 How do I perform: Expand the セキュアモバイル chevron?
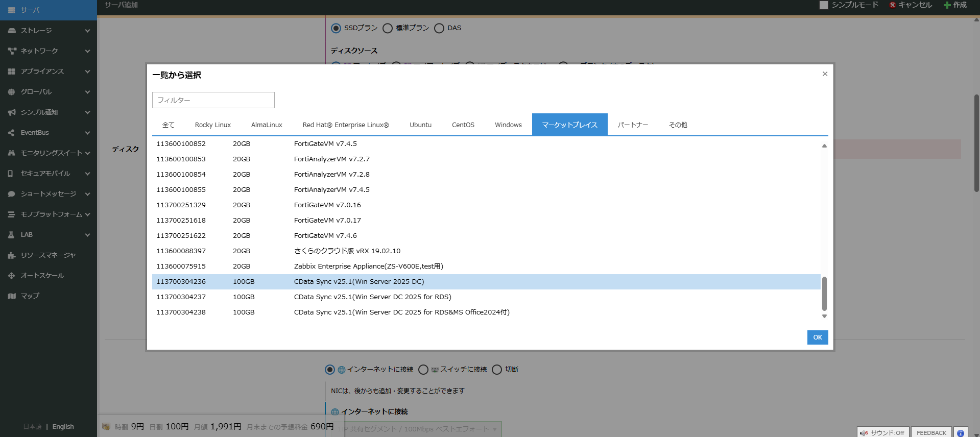87,174
